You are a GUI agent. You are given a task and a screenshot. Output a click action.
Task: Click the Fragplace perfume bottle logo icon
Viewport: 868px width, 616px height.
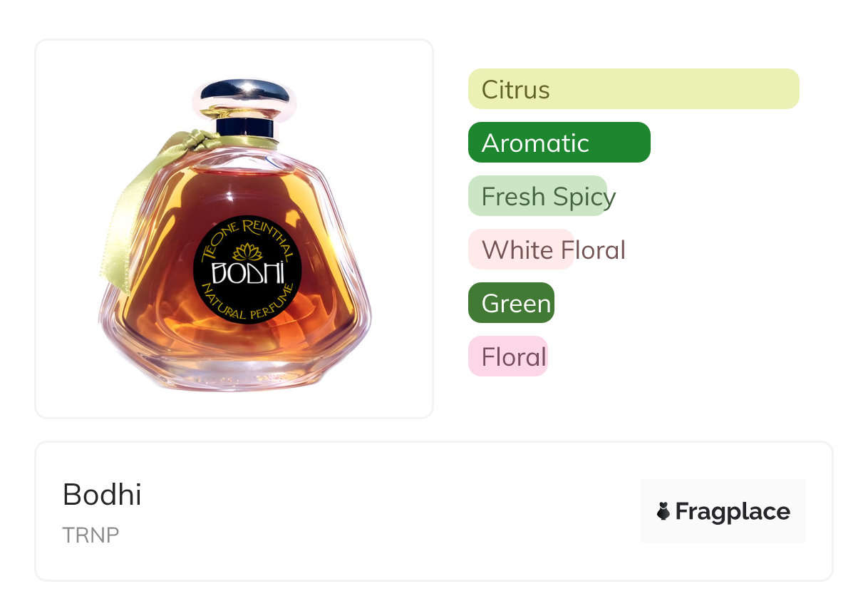pyautogui.click(x=663, y=511)
